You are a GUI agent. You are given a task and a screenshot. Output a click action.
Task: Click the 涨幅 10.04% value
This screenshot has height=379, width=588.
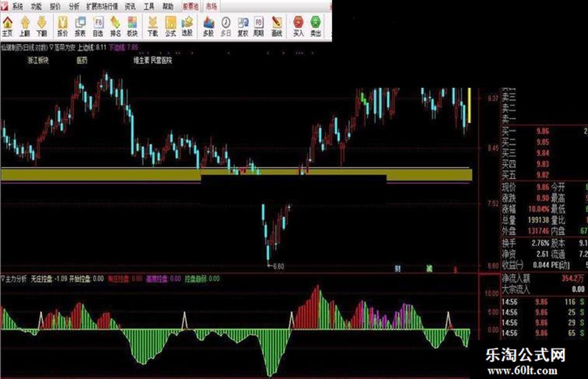pyautogui.click(x=538, y=208)
